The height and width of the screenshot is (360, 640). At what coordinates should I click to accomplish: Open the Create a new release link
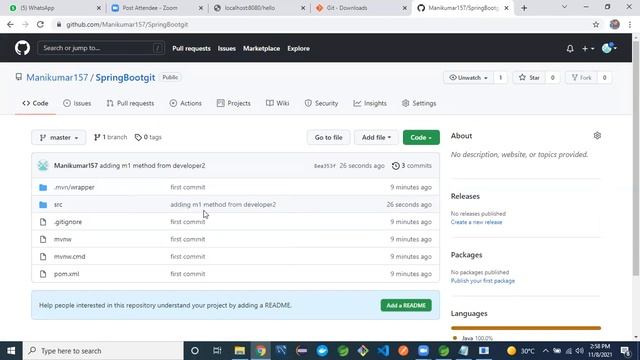(476, 222)
